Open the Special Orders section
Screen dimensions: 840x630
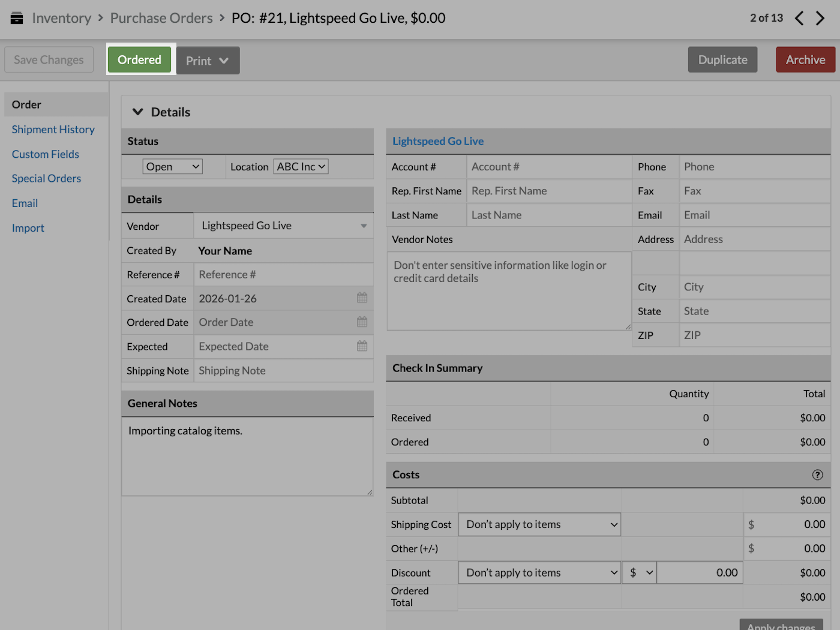(x=46, y=178)
